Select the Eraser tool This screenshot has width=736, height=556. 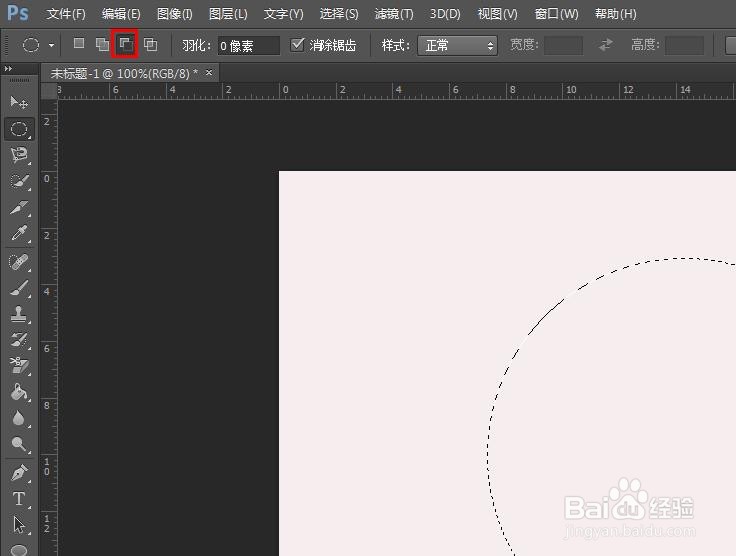[19, 366]
